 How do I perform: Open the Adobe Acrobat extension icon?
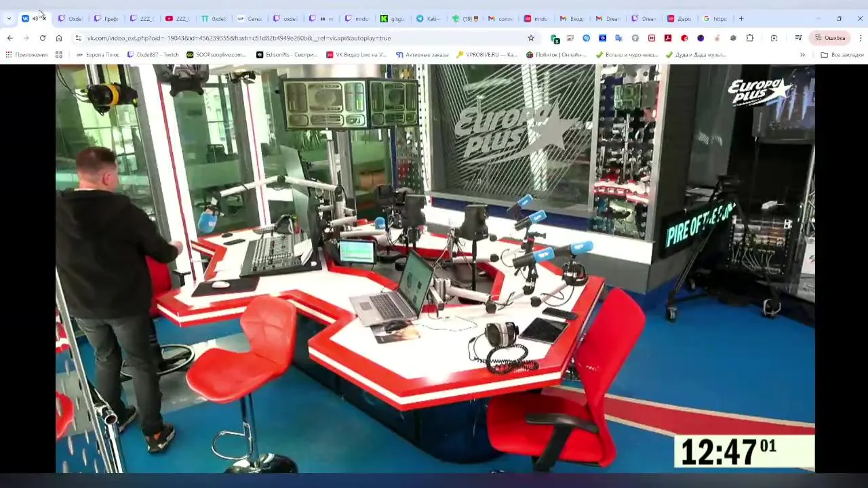[x=668, y=38]
